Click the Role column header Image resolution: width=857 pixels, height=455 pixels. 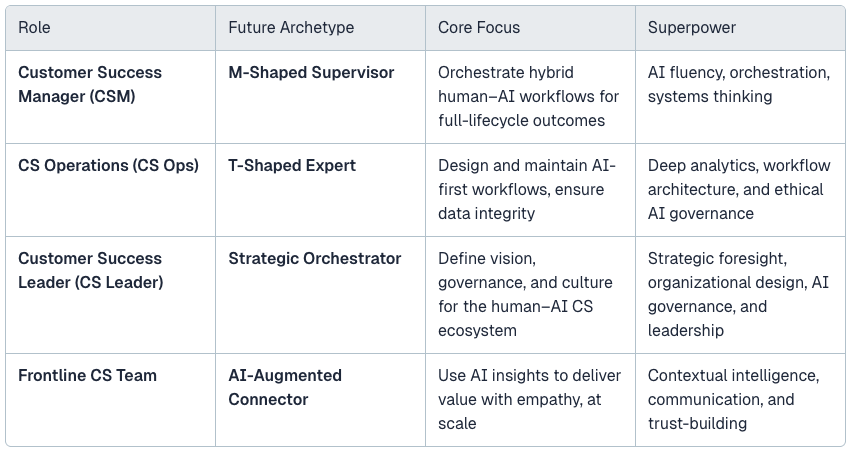(x=110, y=28)
